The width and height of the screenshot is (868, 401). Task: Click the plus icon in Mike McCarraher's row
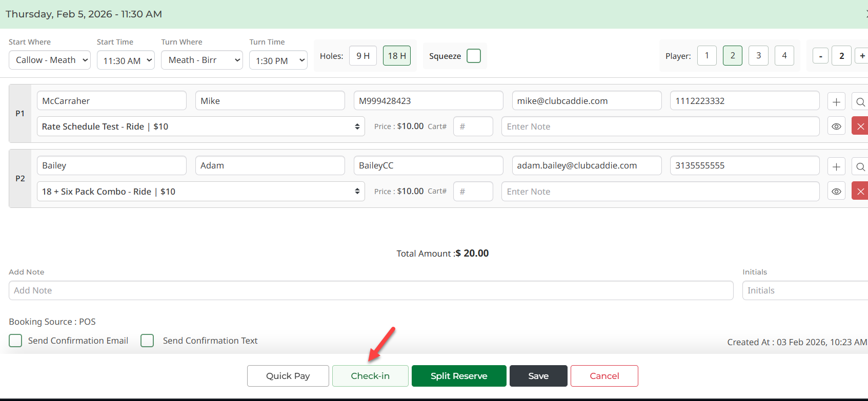(836, 102)
